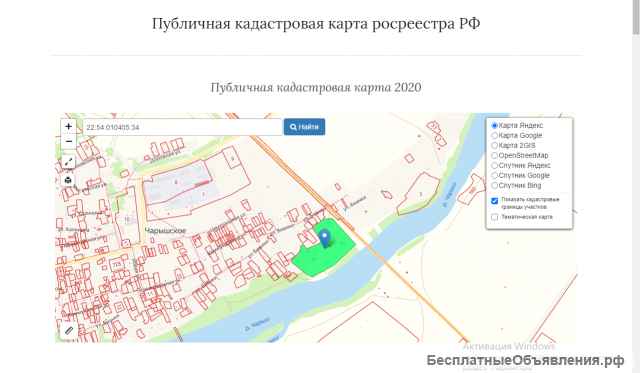Enable the Тематическая карта checkbox
This screenshot has width=640, height=373.
494,217
